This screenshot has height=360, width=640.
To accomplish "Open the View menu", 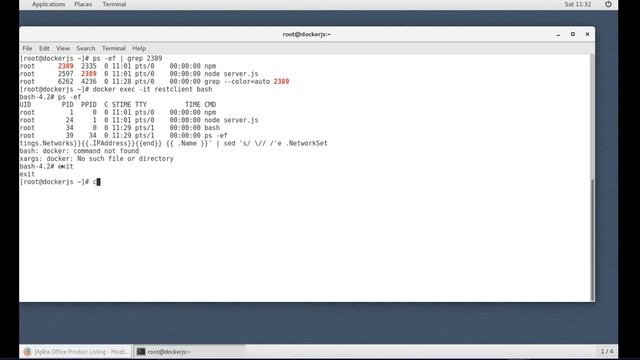I will (63, 48).
